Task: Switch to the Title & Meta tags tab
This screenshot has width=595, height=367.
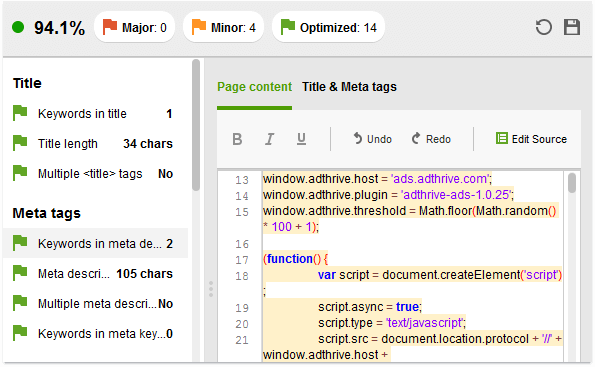Action: [x=349, y=87]
